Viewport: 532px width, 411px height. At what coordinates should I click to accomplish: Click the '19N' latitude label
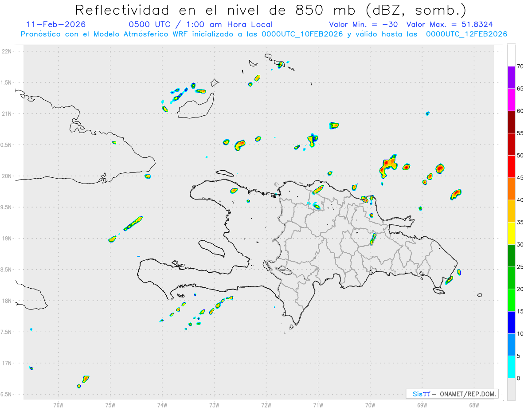7,238
